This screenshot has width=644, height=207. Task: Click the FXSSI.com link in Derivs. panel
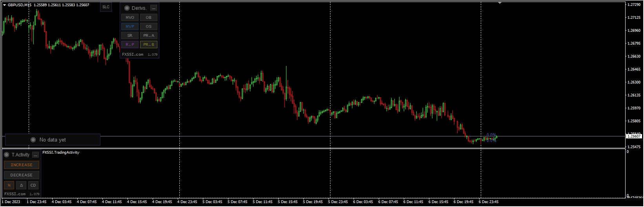pyautogui.click(x=133, y=54)
